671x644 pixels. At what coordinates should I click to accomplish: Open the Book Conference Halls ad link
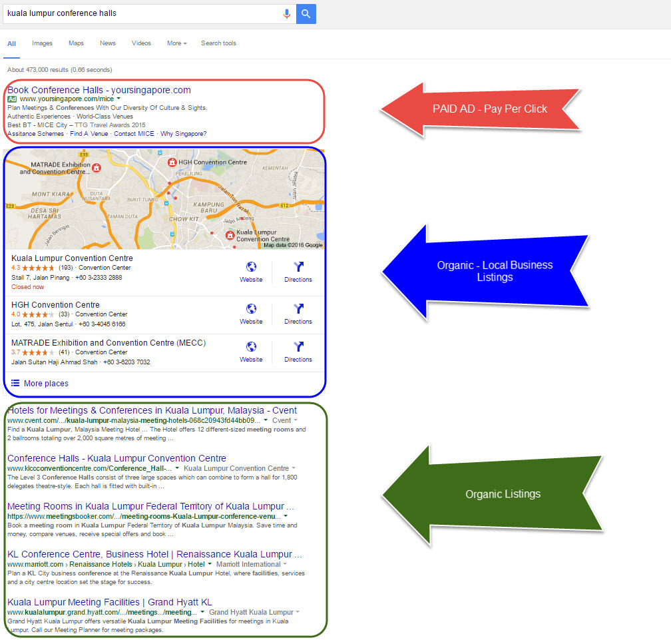pyautogui.click(x=99, y=90)
